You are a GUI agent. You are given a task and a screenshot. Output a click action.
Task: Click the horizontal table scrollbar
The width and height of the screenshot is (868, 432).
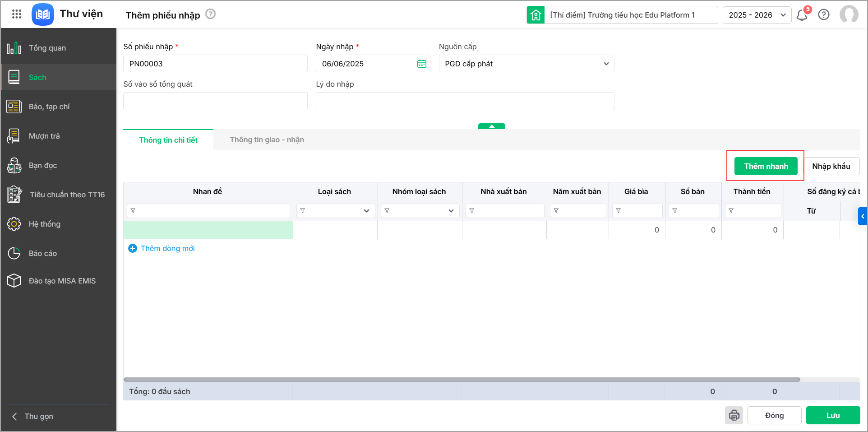[x=462, y=380]
